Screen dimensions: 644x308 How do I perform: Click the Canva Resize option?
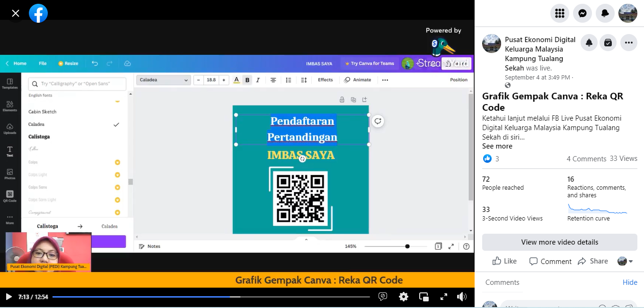pyautogui.click(x=68, y=63)
